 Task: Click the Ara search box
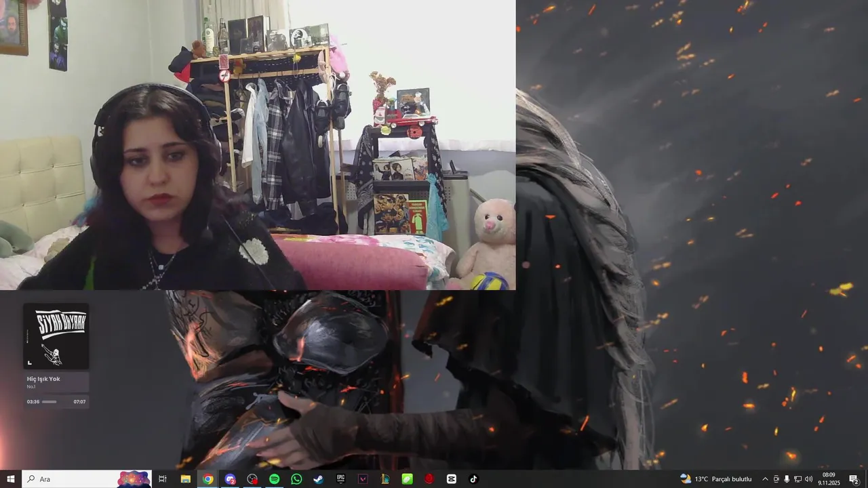point(86,479)
